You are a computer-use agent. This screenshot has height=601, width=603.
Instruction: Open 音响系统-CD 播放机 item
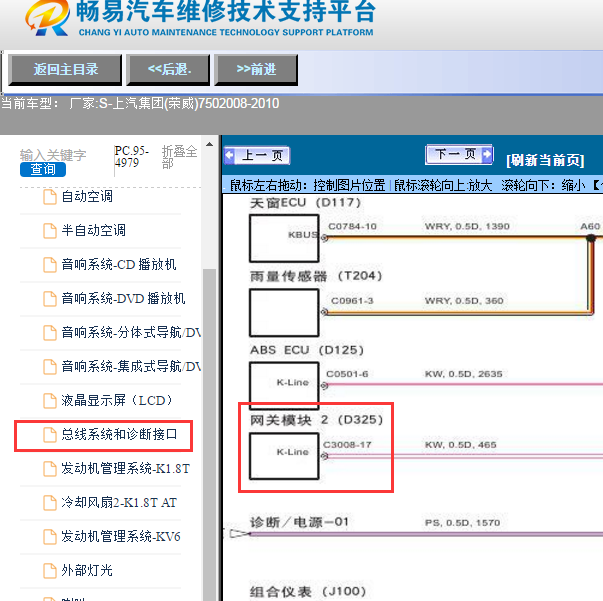(x=119, y=265)
